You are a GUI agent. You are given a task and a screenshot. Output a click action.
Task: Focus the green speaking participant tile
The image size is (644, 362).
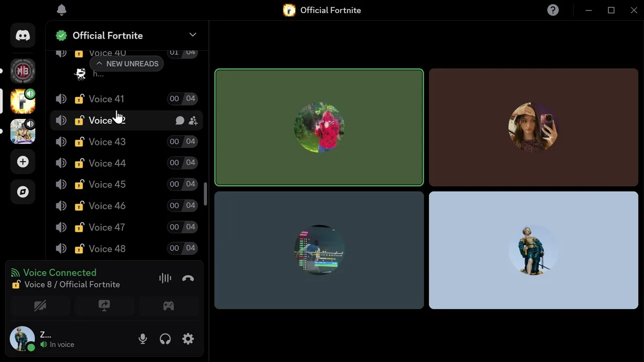point(319,127)
